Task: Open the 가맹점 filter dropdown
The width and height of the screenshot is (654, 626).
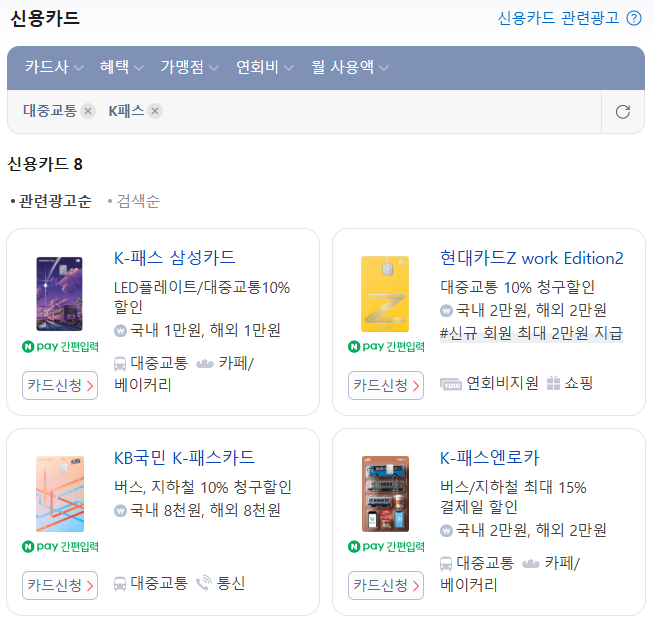Action: [189, 67]
